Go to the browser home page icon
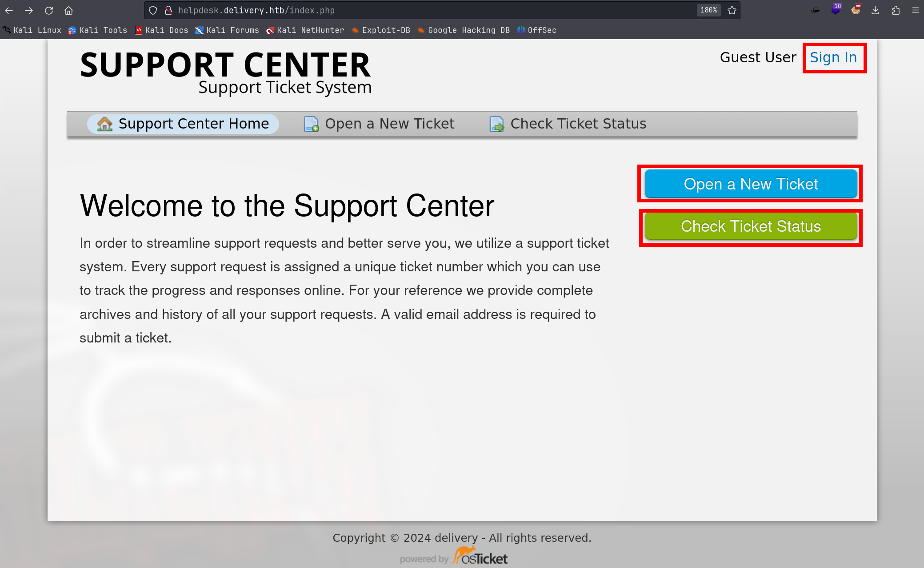The height and width of the screenshot is (568, 924). point(68,10)
